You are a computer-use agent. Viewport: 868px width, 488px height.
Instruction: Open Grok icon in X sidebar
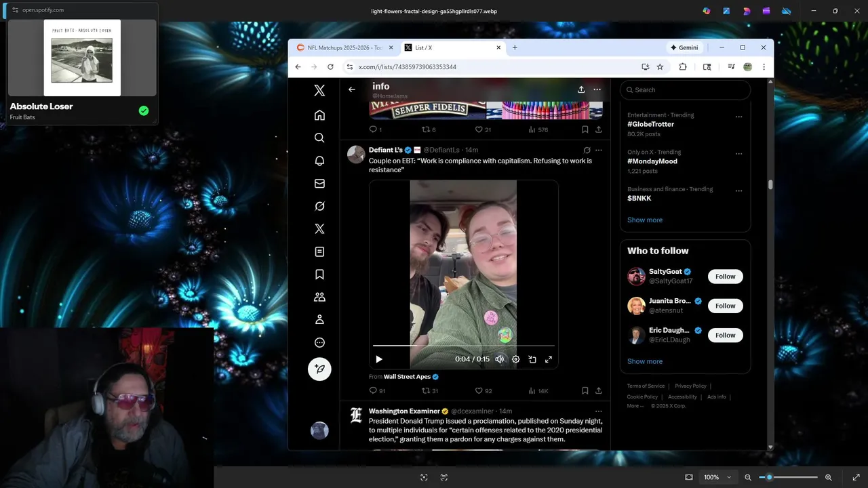319,206
